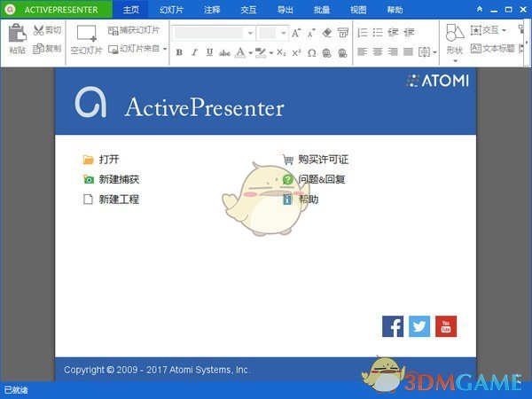Screen dimensions: 532x399
Task: Click the 复制 (copy) button
Action: [x=47, y=49]
